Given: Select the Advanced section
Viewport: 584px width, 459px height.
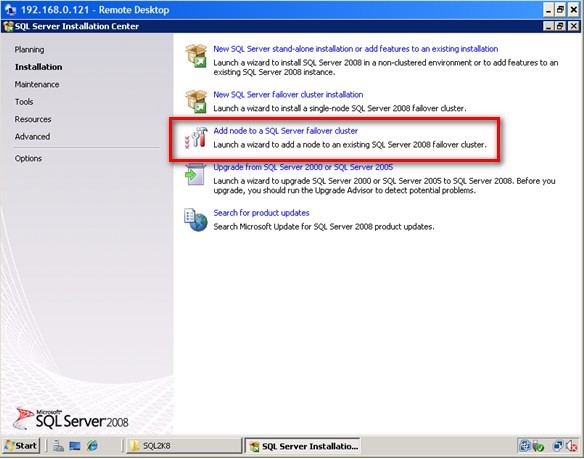Looking at the screenshot, I should pyautogui.click(x=32, y=137).
